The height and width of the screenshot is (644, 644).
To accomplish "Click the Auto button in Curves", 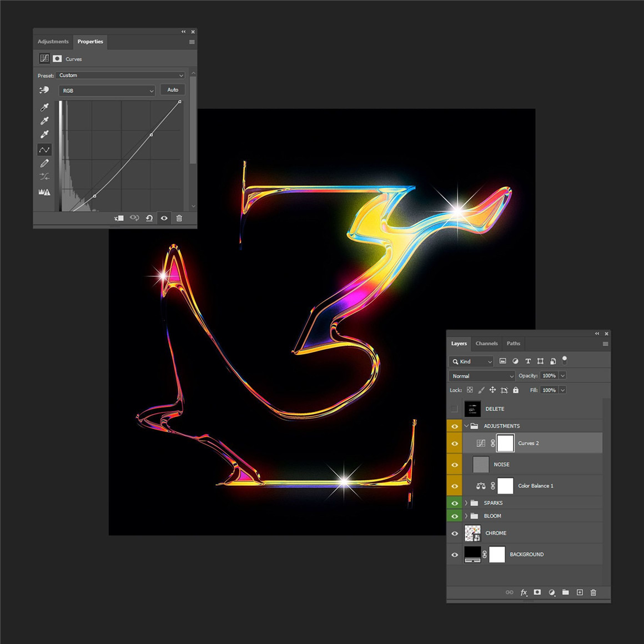I will tap(172, 89).
